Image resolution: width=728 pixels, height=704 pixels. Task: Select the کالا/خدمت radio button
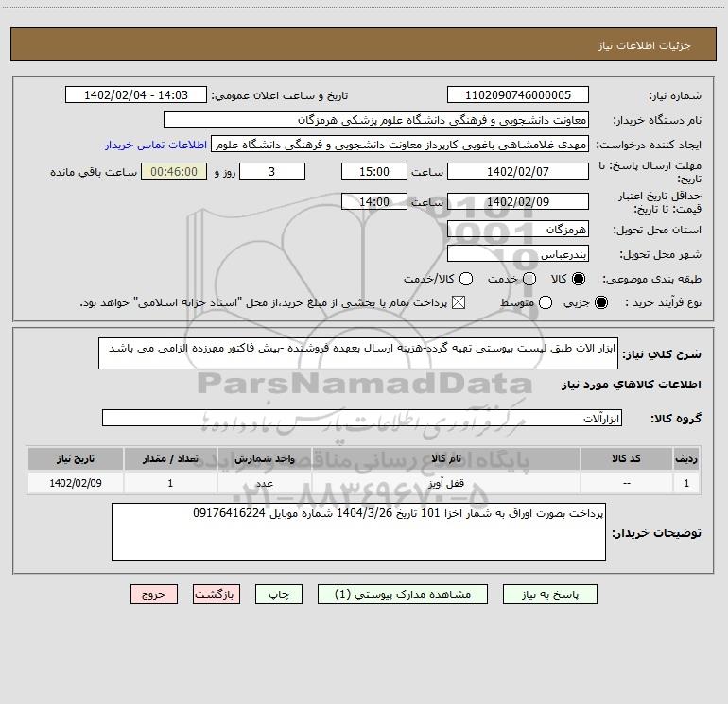tap(466, 279)
